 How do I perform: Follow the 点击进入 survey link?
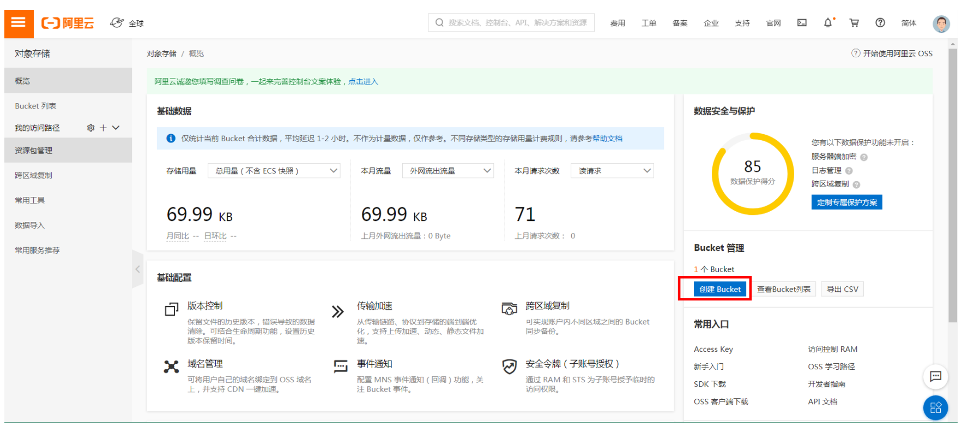pos(363,81)
